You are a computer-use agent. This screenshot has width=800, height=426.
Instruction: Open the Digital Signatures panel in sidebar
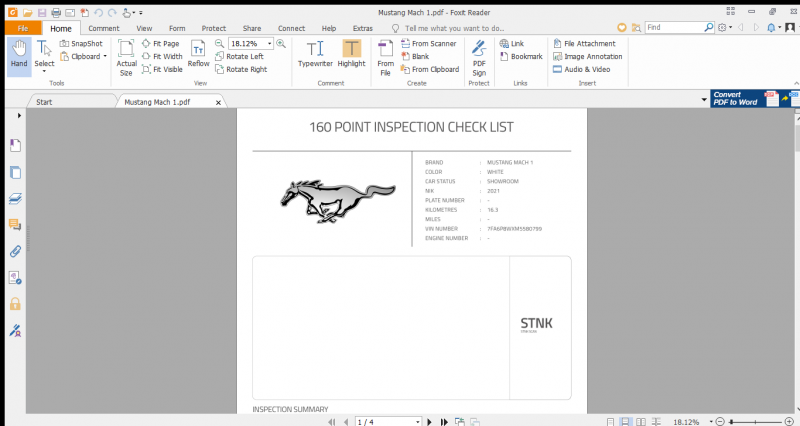[x=15, y=331]
